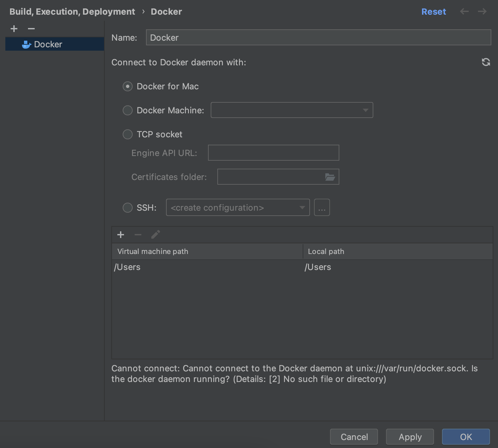The width and height of the screenshot is (498, 448).
Task: Click the Name input field
Action: (319, 37)
